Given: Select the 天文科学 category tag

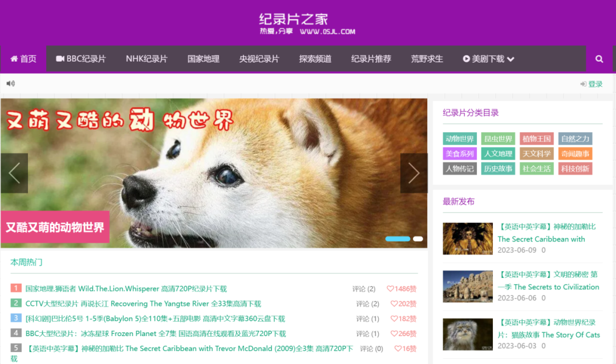Looking at the screenshot, I should [537, 154].
